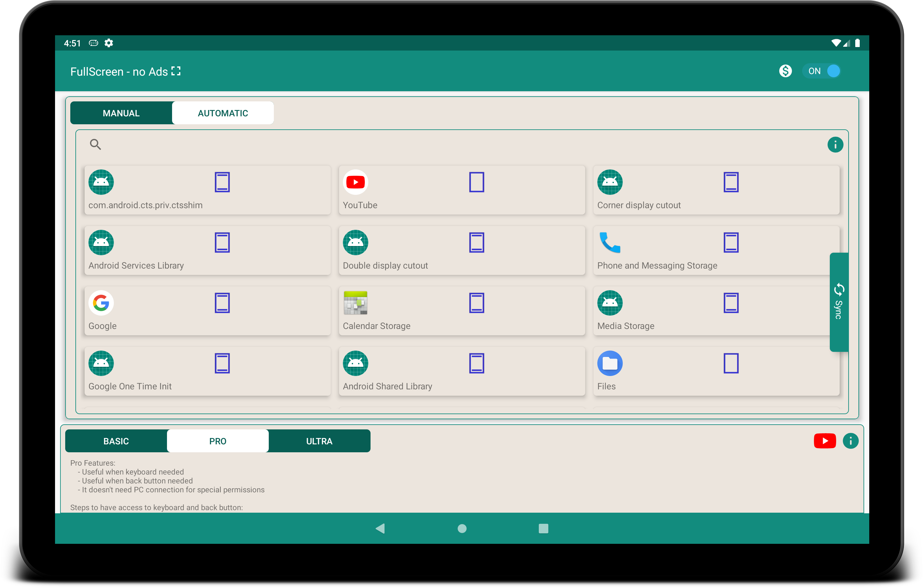Tap the Sync side button
Image resolution: width=923 pixels, height=588 pixels.
point(839,302)
